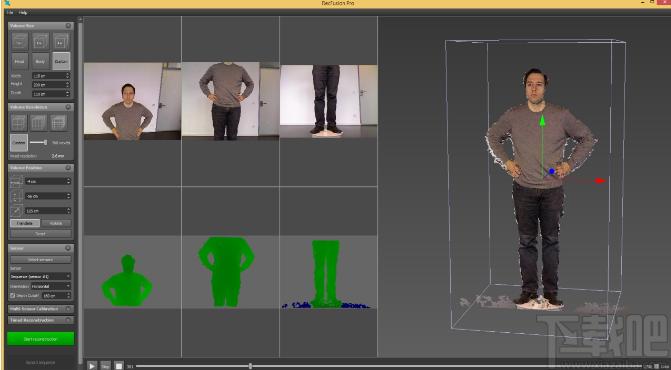
Task: Select the Body volume size preset
Action: coord(40,61)
